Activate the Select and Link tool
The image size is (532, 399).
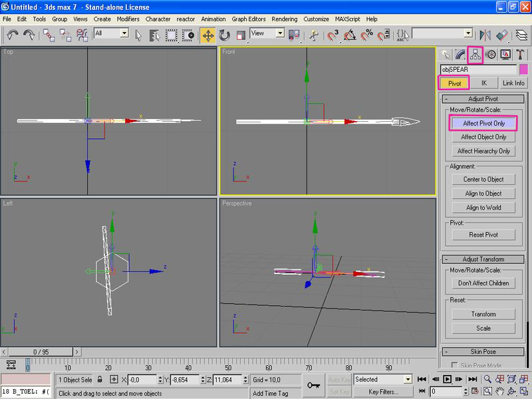(x=49, y=35)
